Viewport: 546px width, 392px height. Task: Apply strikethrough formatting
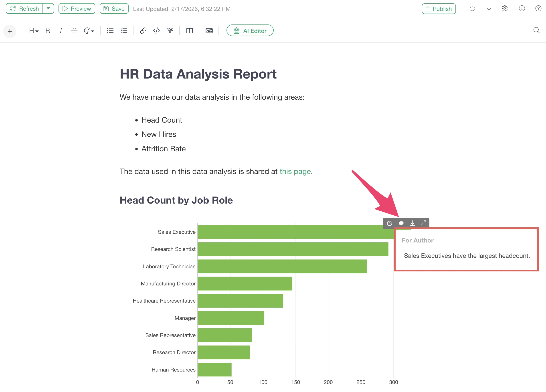(74, 30)
